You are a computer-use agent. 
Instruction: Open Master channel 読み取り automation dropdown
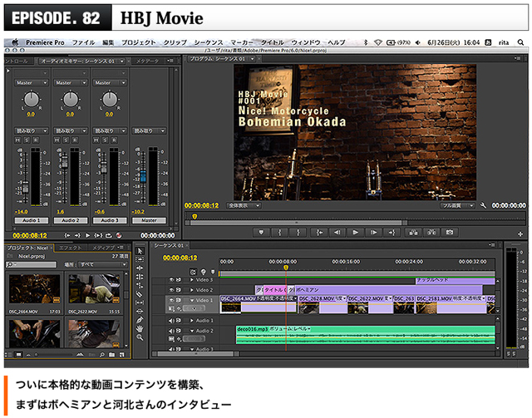[x=149, y=130]
